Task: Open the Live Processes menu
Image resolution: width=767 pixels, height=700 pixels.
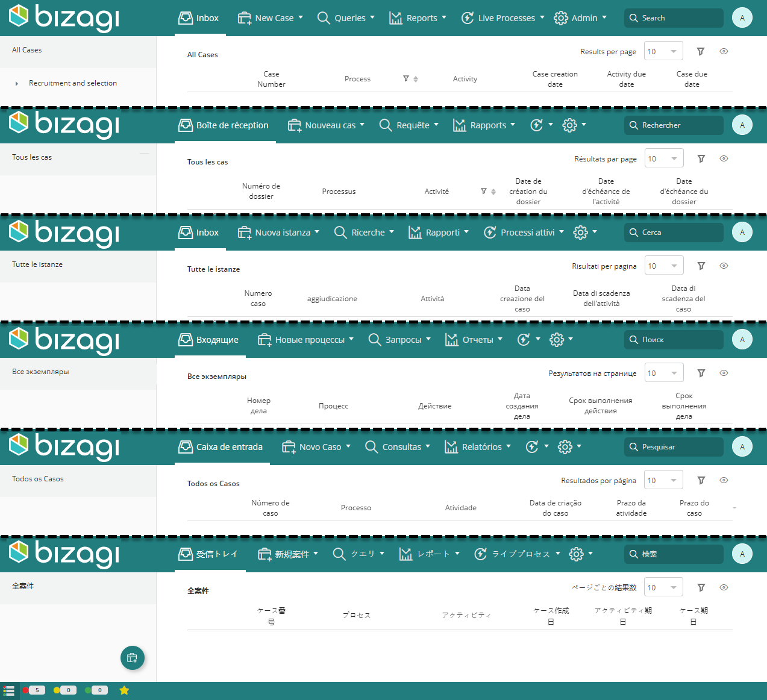Action: pos(502,18)
